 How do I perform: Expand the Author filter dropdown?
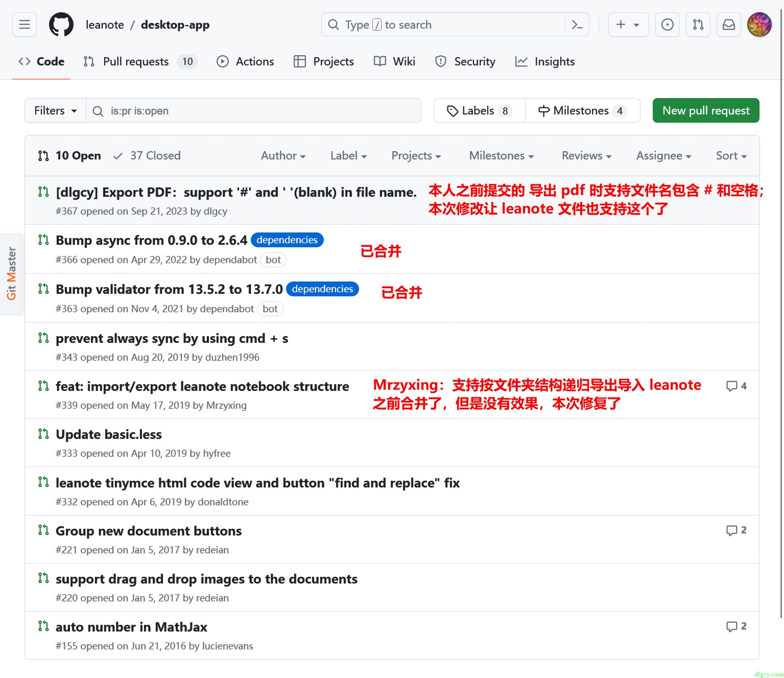pyautogui.click(x=283, y=155)
